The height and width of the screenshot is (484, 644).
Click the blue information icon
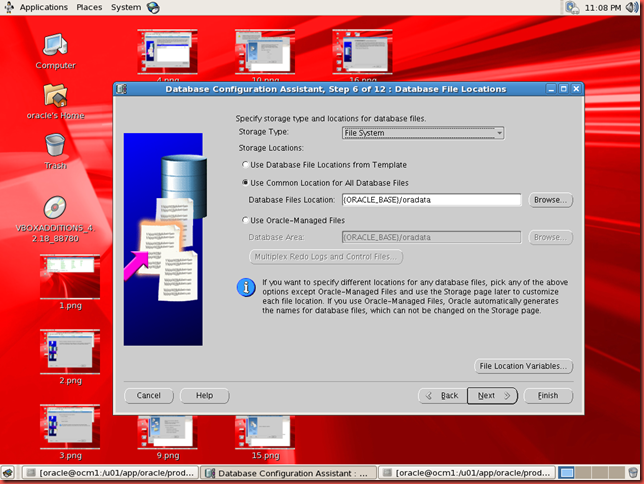coord(246,287)
